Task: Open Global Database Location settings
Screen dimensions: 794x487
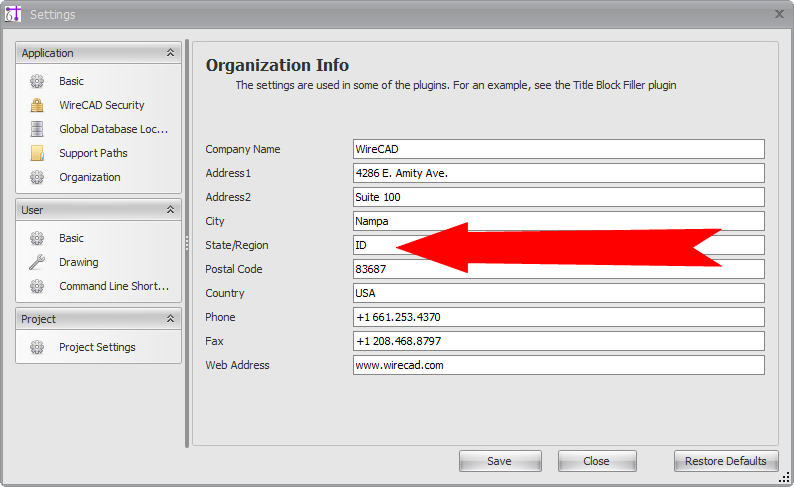Action: coord(113,129)
